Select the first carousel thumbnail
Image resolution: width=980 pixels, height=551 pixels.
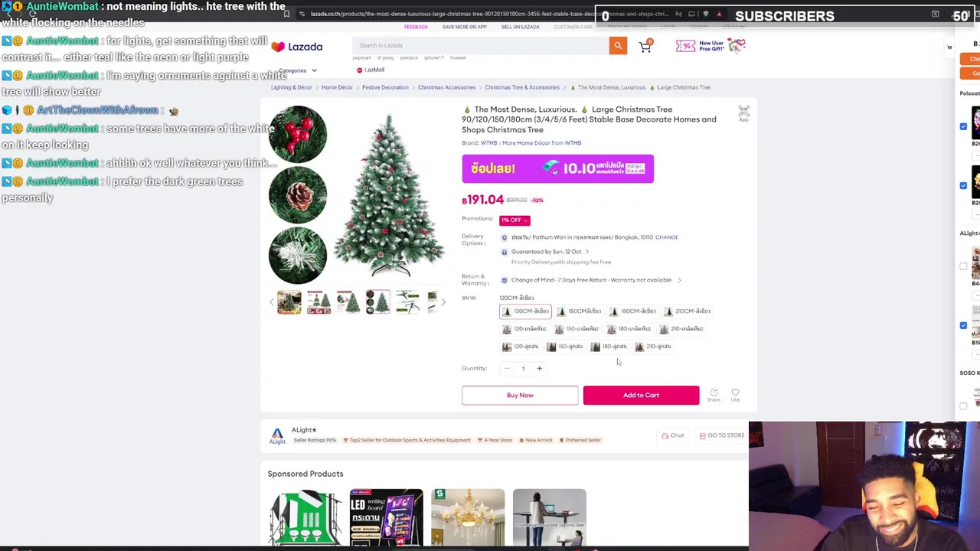[289, 302]
